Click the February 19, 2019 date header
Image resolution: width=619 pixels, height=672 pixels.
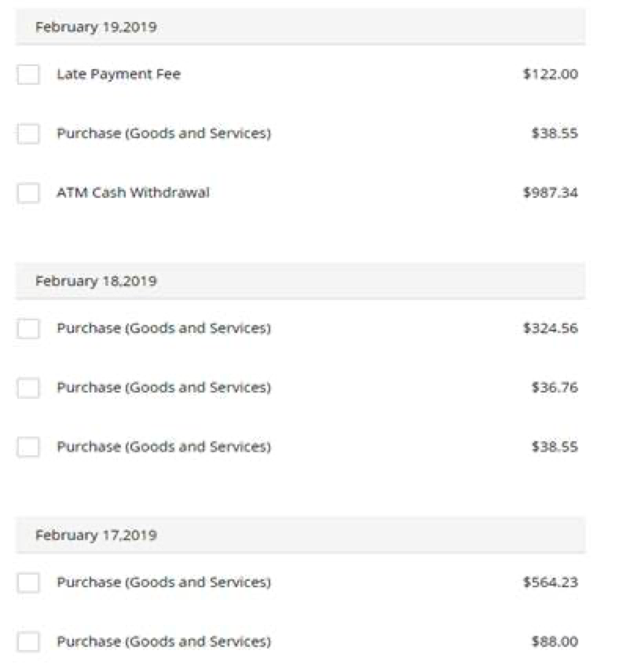(301, 27)
